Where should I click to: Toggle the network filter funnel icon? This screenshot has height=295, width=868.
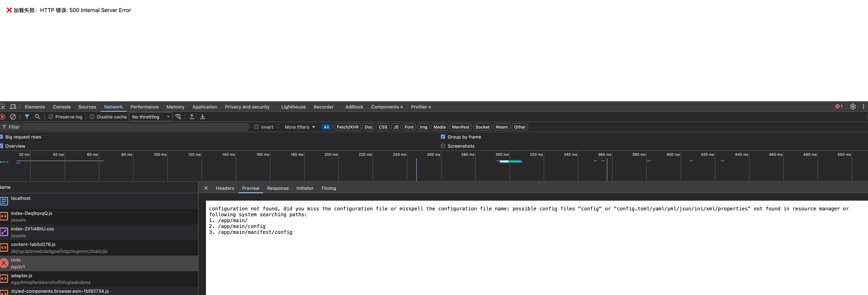click(27, 117)
